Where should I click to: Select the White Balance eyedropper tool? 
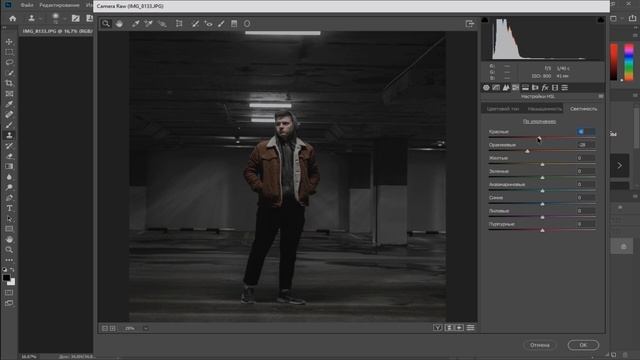pyautogui.click(x=135, y=24)
